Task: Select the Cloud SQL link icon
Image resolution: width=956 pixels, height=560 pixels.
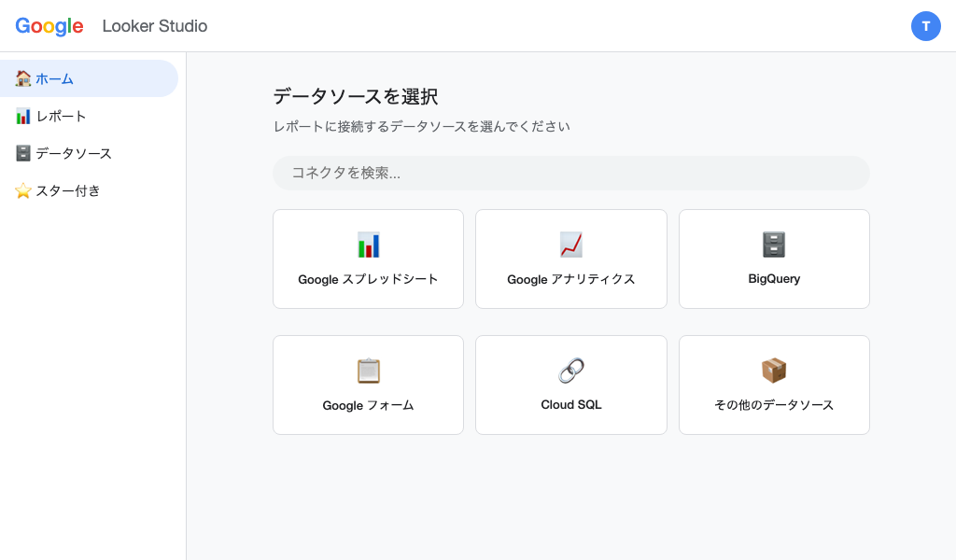Action: [570, 371]
